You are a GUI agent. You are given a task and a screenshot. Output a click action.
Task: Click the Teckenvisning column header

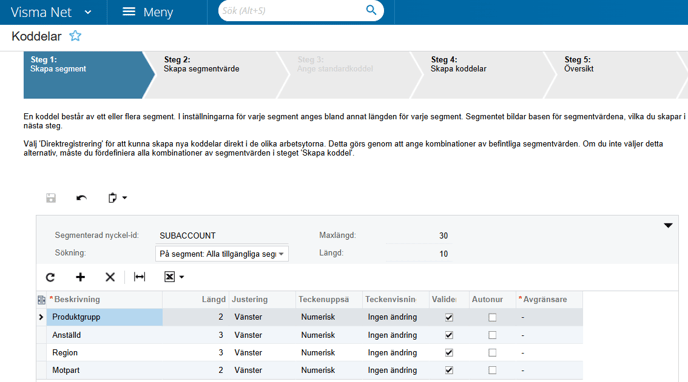click(395, 300)
